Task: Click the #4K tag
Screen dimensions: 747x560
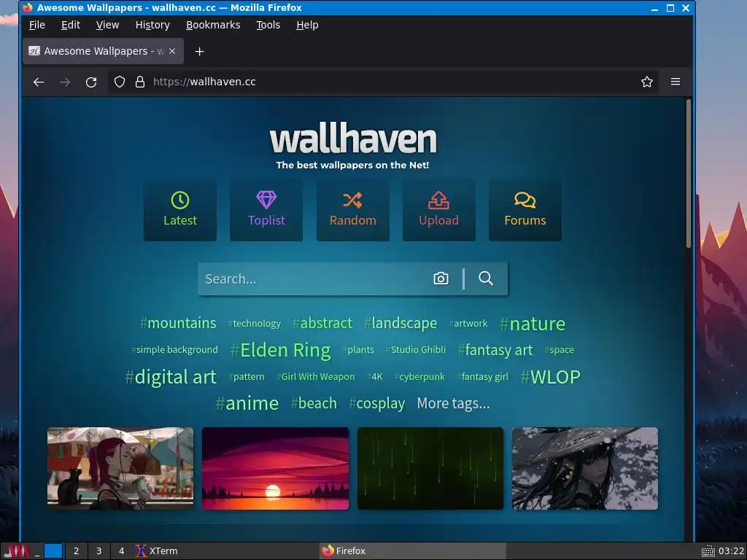Action: [375, 377]
